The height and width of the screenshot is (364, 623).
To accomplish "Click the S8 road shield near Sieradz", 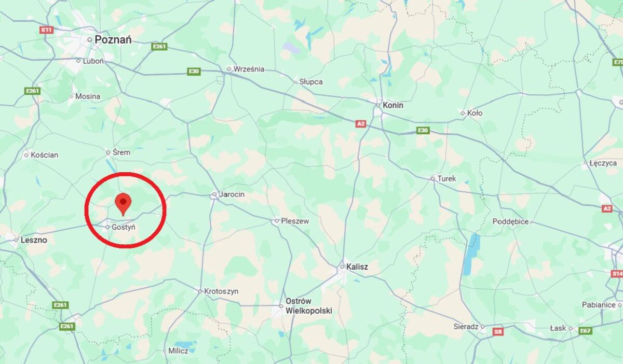I will 498,331.
